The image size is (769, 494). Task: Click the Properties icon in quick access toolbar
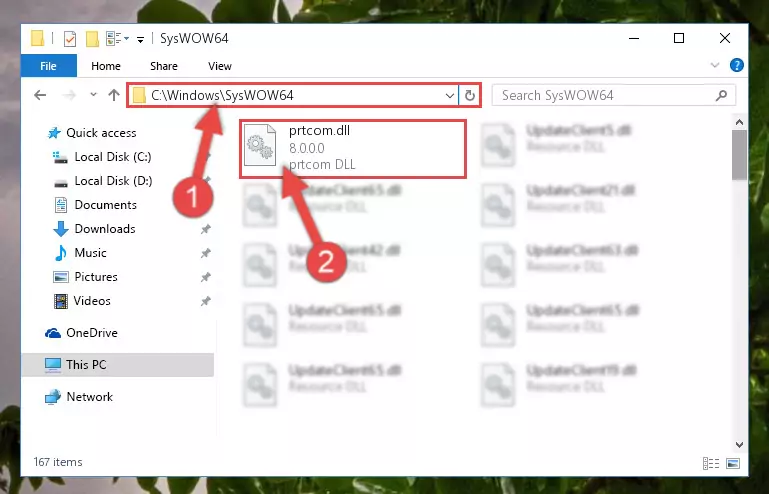pyautogui.click(x=70, y=38)
